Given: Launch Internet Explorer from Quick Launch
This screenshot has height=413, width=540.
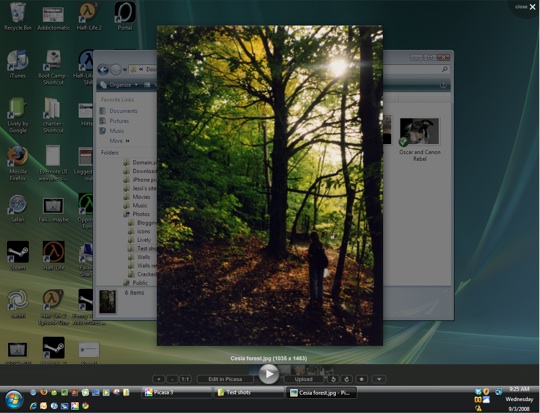Looking at the screenshot, I should 33,406.
